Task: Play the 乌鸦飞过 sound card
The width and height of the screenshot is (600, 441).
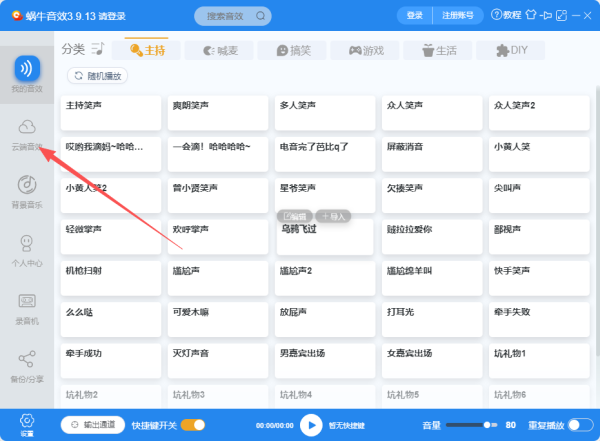Action: click(x=325, y=239)
